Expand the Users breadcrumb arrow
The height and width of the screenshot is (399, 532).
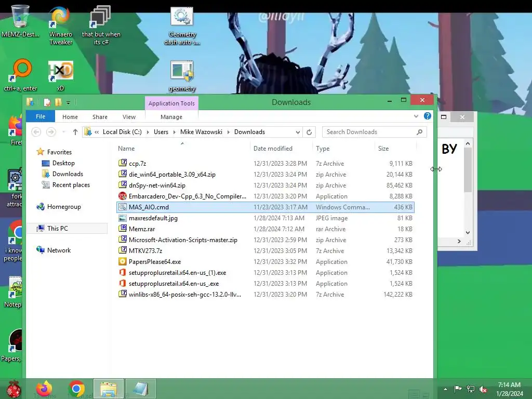175,132
